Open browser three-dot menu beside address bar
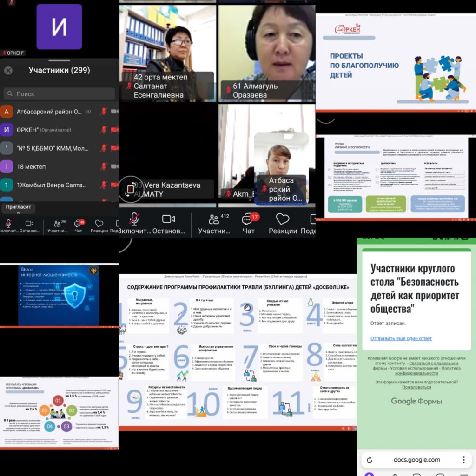The width and height of the screenshot is (476, 476). pyautogui.click(x=464, y=460)
